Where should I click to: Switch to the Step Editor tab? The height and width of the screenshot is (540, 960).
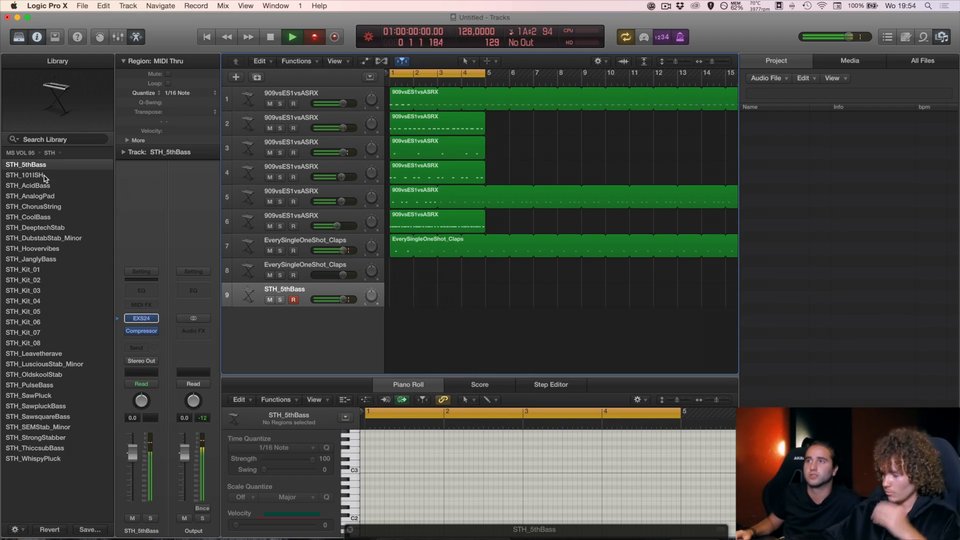550,384
